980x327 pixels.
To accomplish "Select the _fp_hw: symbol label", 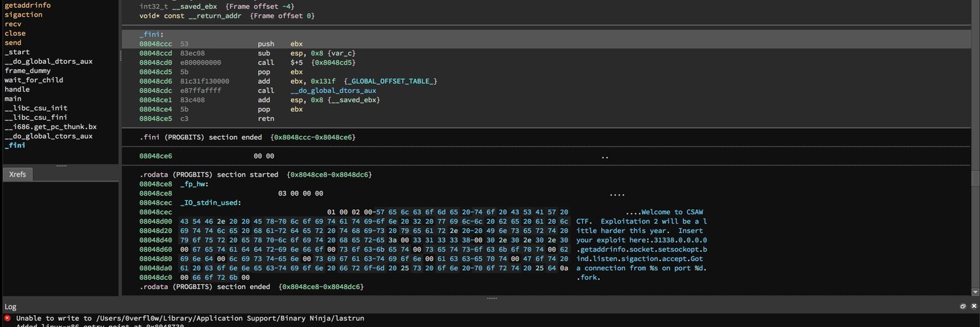I will pyautogui.click(x=194, y=184).
